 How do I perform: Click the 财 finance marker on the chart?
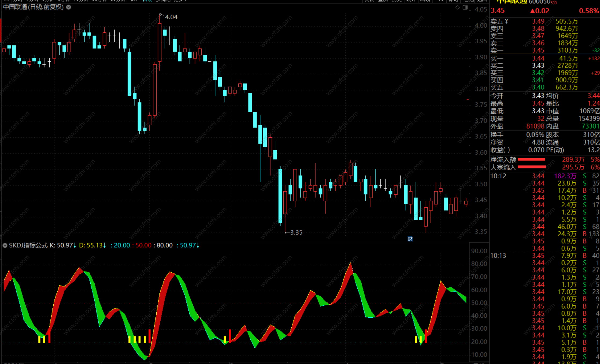click(410, 239)
